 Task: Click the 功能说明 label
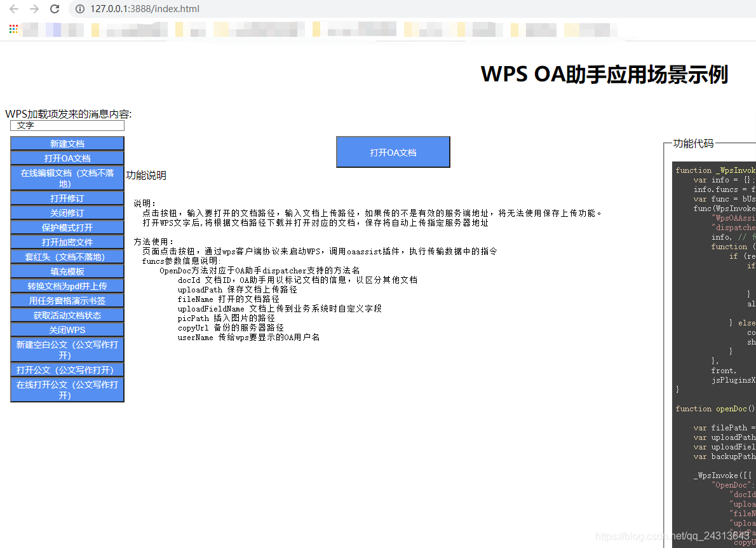coord(146,175)
